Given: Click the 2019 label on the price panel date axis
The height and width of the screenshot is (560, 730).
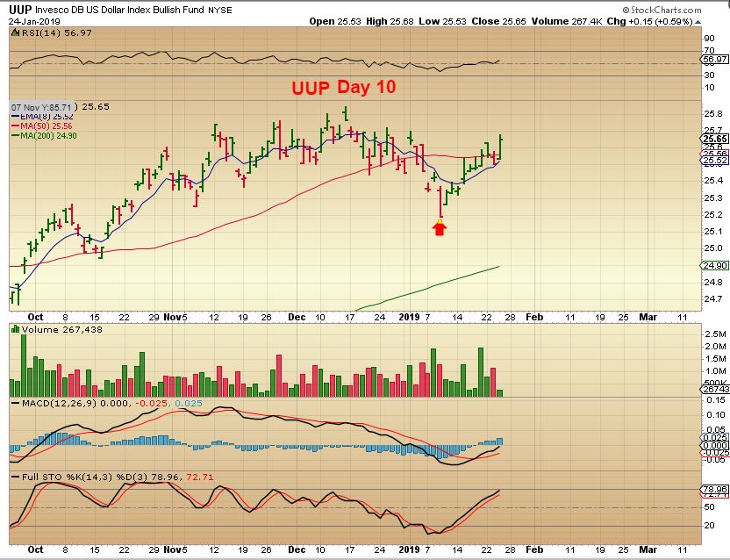Looking at the screenshot, I should click(409, 317).
